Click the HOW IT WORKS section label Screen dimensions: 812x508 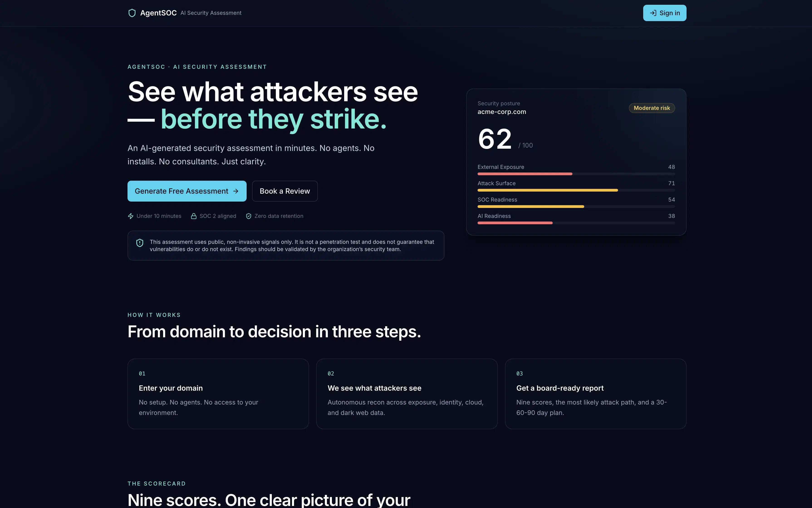(154, 315)
